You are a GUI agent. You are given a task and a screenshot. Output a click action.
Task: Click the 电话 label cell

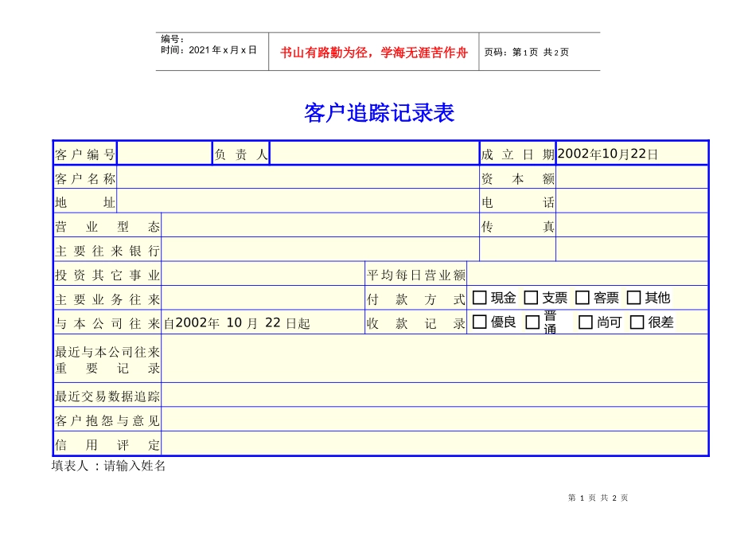tap(518, 201)
